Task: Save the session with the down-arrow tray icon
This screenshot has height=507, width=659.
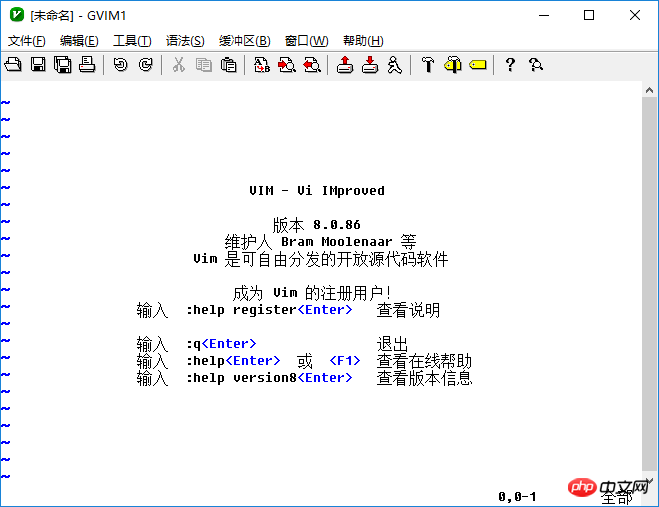Action: [370, 65]
